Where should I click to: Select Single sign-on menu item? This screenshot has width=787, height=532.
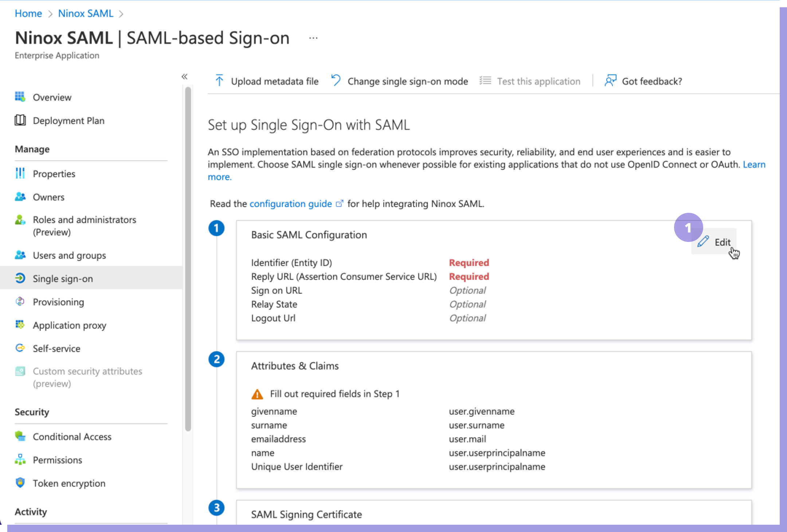coord(91,278)
